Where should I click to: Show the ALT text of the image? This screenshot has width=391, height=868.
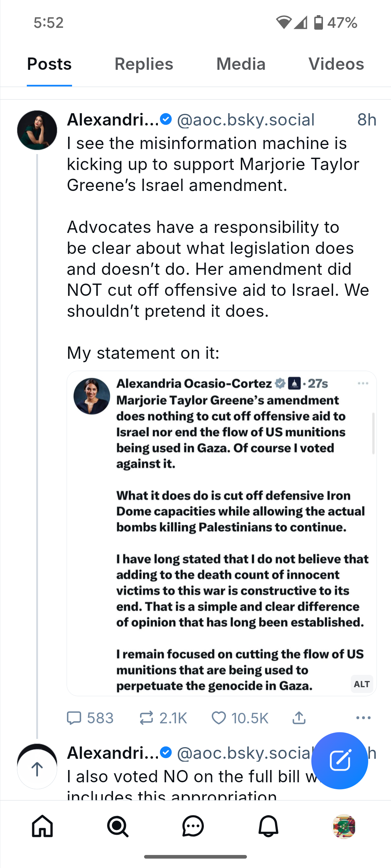click(362, 684)
